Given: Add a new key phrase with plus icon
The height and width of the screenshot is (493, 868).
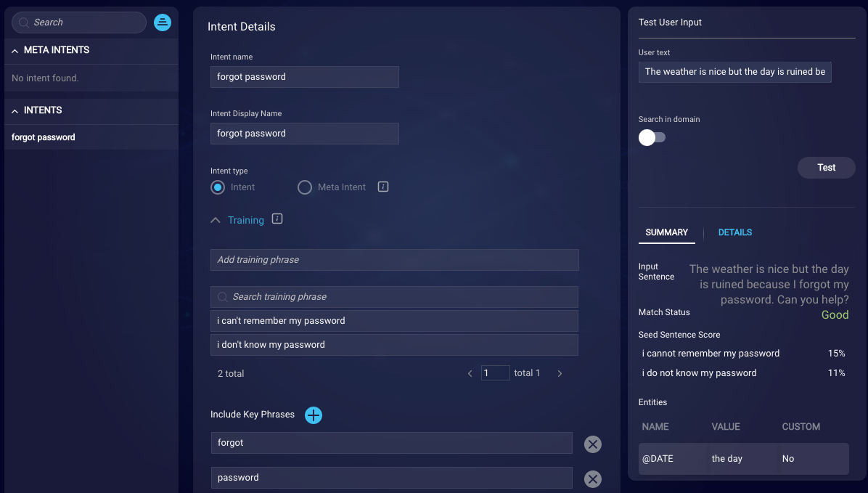Looking at the screenshot, I should [x=314, y=415].
